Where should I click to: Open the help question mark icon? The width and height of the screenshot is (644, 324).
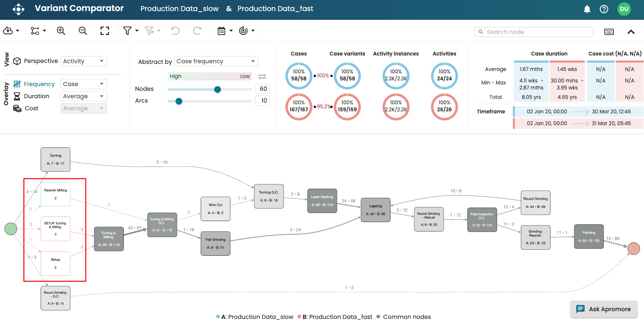(604, 9)
